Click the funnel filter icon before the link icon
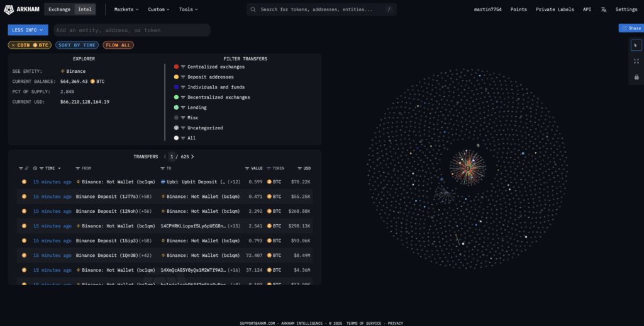The image size is (644, 326). pyautogui.click(x=21, y=168)
